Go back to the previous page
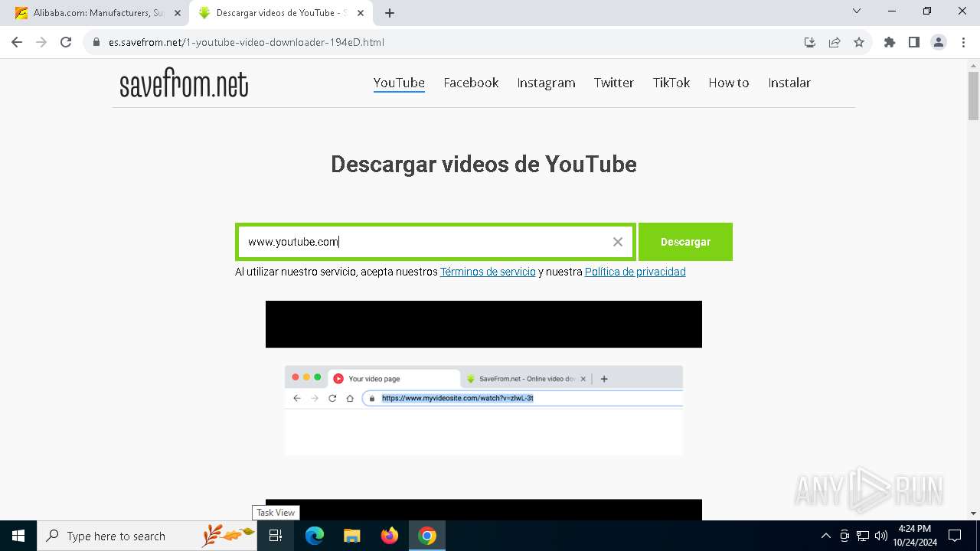 [x=17, y=42]
